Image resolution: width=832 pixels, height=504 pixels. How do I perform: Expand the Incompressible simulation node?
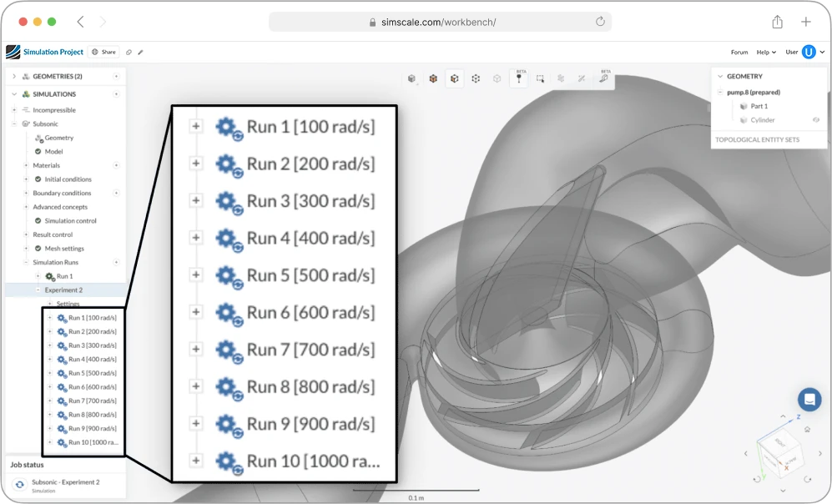14,110
